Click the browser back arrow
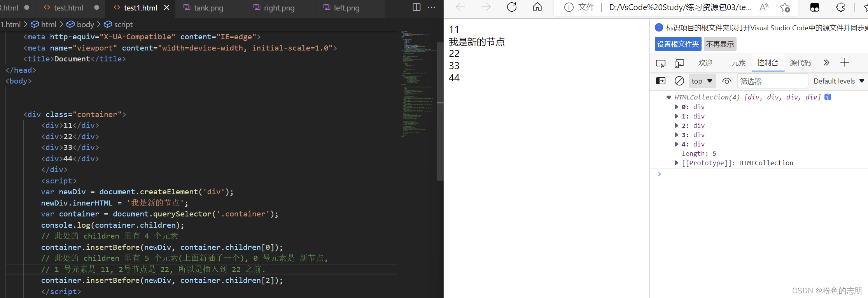This screenshot has width=868, height=298. 460,7
